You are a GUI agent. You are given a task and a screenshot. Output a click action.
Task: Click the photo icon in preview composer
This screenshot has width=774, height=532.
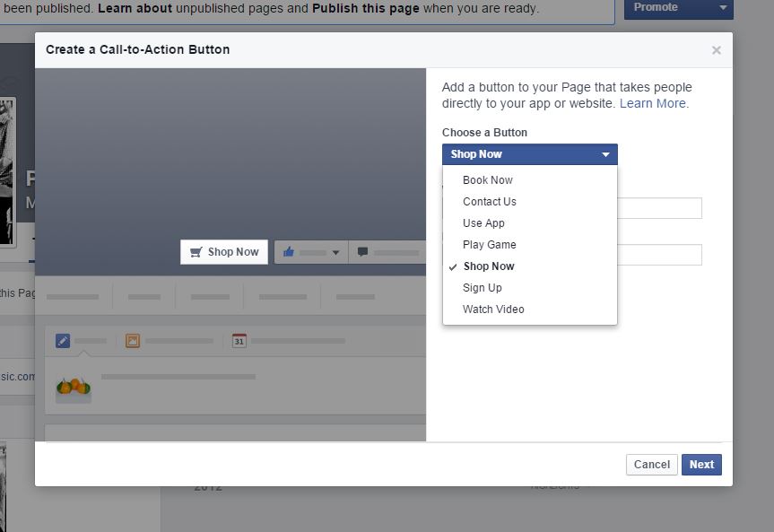coord(133,341)
